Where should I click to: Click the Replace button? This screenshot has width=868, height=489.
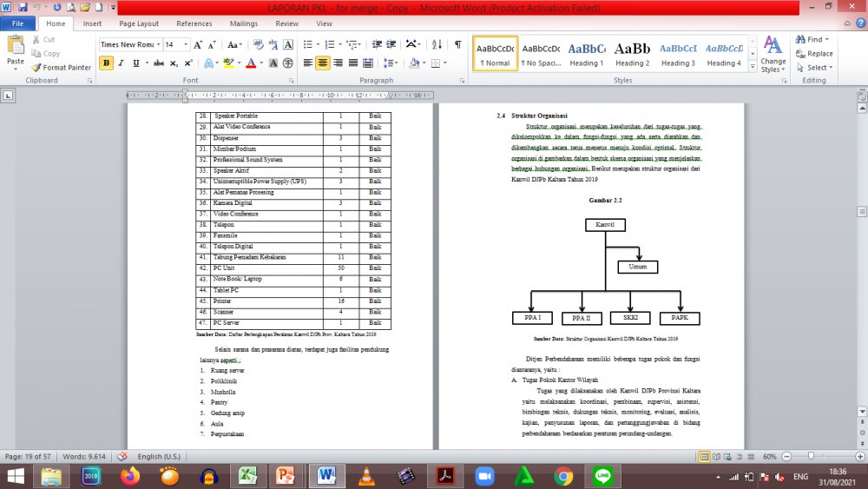814,54
